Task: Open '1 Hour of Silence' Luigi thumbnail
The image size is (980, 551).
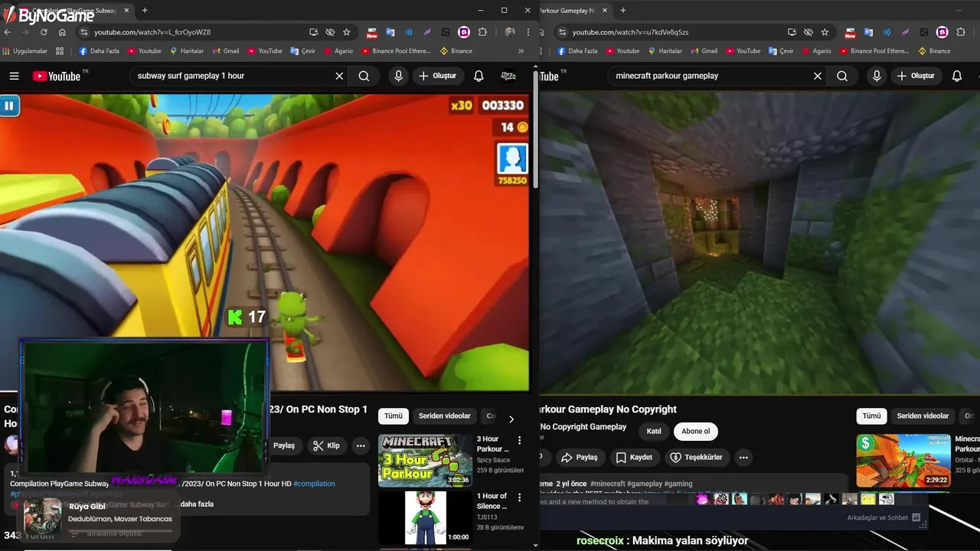Action: pyautogui.click(x=425, y=517)
